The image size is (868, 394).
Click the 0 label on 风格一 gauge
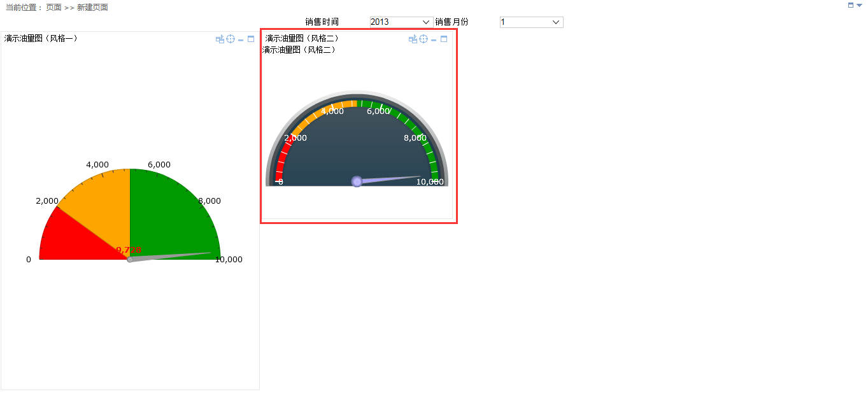click(x=29, y=259)
